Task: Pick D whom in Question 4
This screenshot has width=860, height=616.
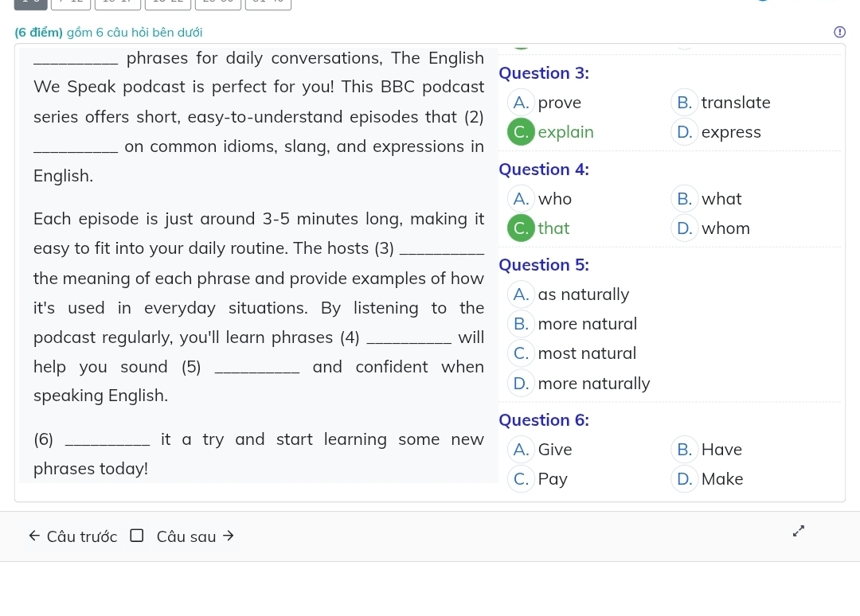Action: click(685, 228)
